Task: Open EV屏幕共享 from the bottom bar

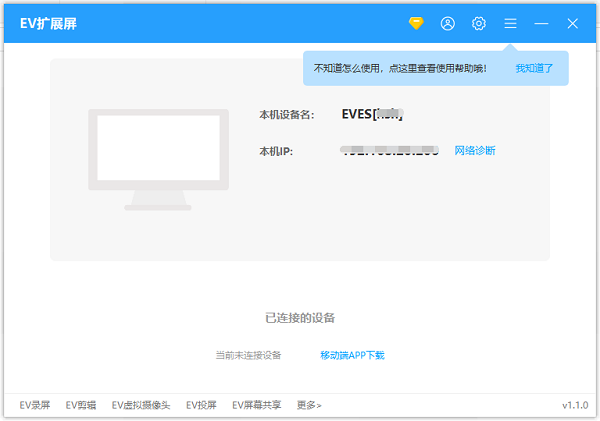Action: 257,405
